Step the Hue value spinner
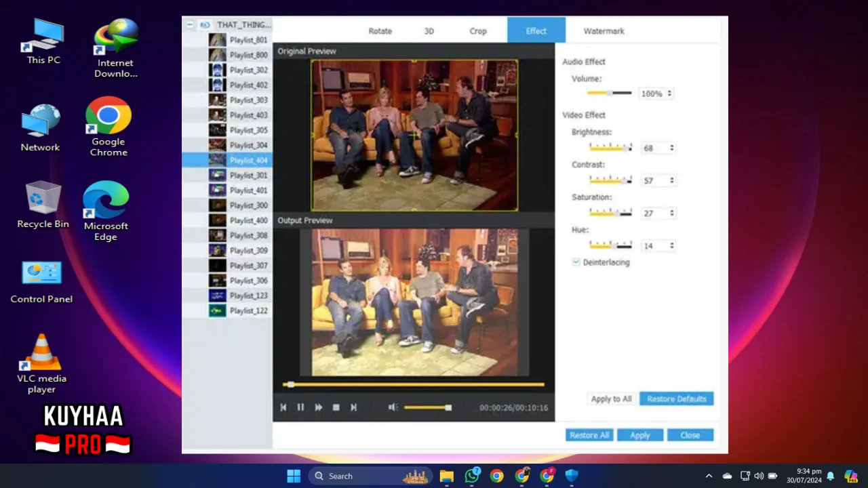The height and width of the screenshot is (488, 868). pyautogui.click(x=672, y=245)
